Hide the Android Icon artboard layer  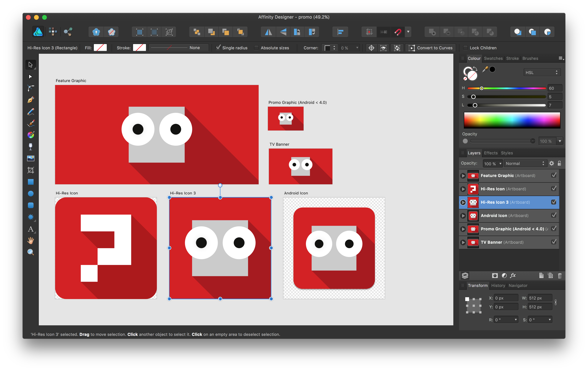pyautogui.click(x=554, y=215)
